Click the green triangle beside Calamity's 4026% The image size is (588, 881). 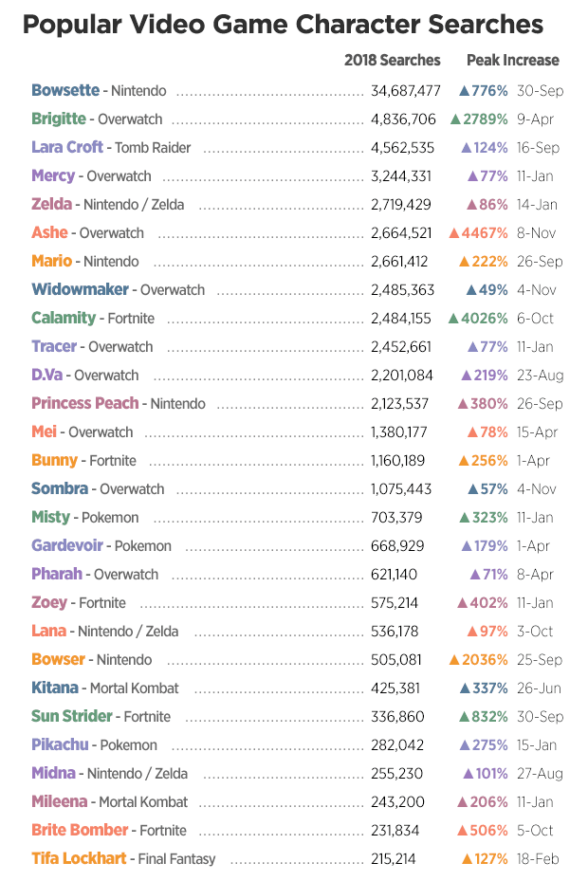pyautogui.click(x=453, y=319)
